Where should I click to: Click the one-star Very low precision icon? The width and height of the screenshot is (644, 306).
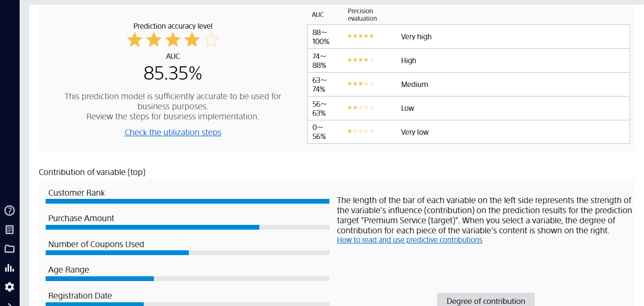click(x=361, y=132)
